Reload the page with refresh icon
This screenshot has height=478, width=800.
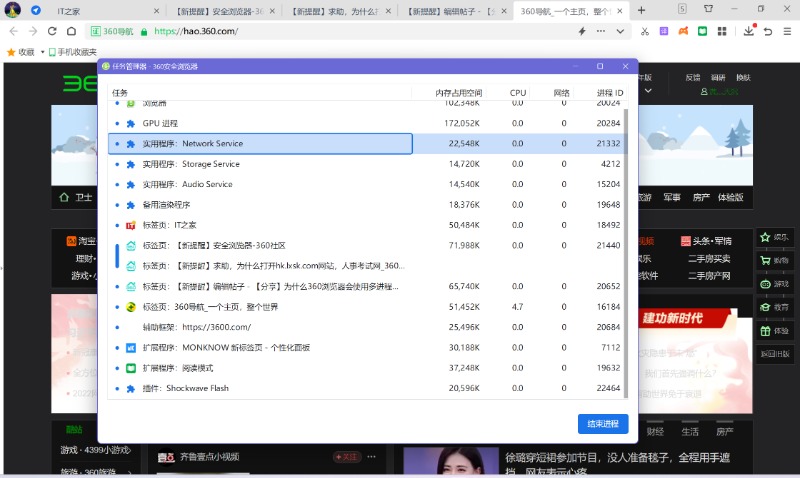52,31
